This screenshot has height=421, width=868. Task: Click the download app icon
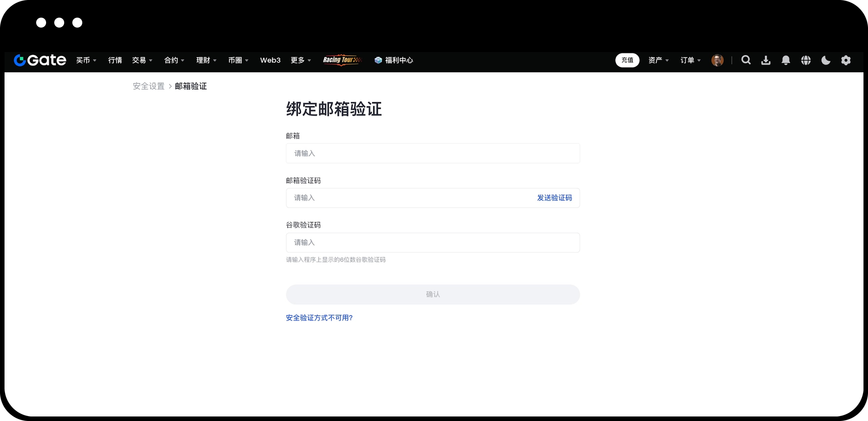coord(766,60)
